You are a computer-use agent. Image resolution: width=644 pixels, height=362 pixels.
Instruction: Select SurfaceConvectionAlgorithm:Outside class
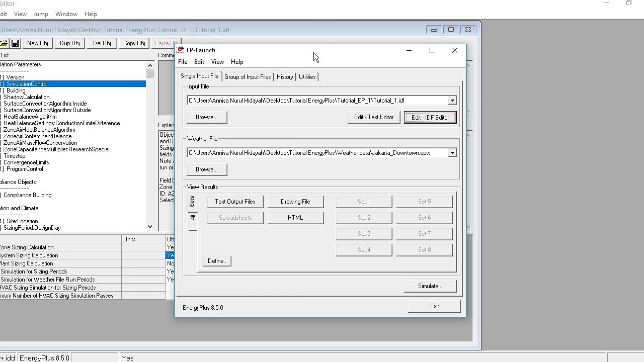[x=47, y=110]
